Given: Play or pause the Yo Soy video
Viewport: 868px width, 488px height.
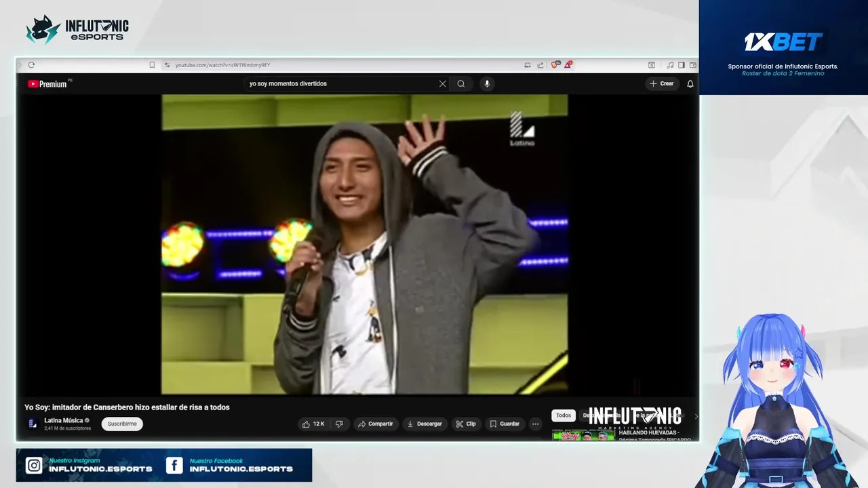Looking at the screenshot, I should (x=364, y=244).
